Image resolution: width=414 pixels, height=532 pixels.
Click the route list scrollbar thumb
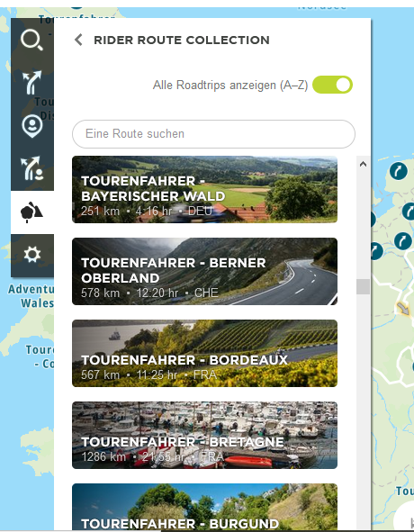click(x=363, y=286)
